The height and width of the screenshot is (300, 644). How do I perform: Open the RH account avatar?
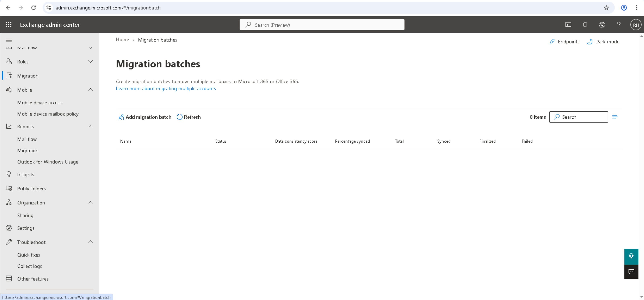tap(636, 25)
